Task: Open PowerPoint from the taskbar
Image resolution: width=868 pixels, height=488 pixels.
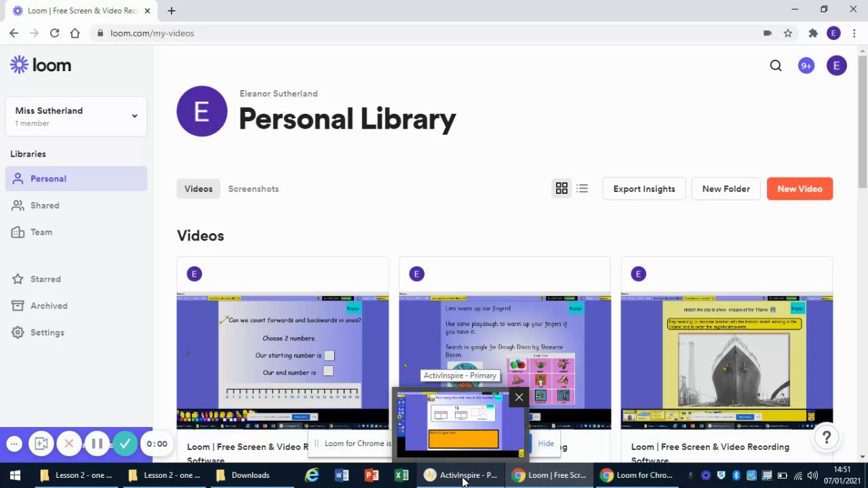Action: 372,475
